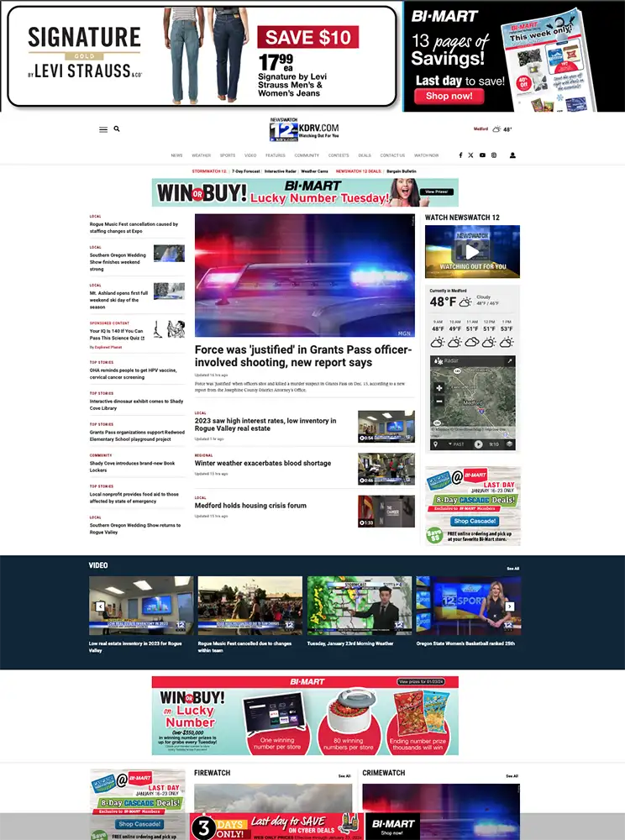The width and height of the screenshot is (625, 840).
Task: Click the user account icon
Action: coord(512,155)
